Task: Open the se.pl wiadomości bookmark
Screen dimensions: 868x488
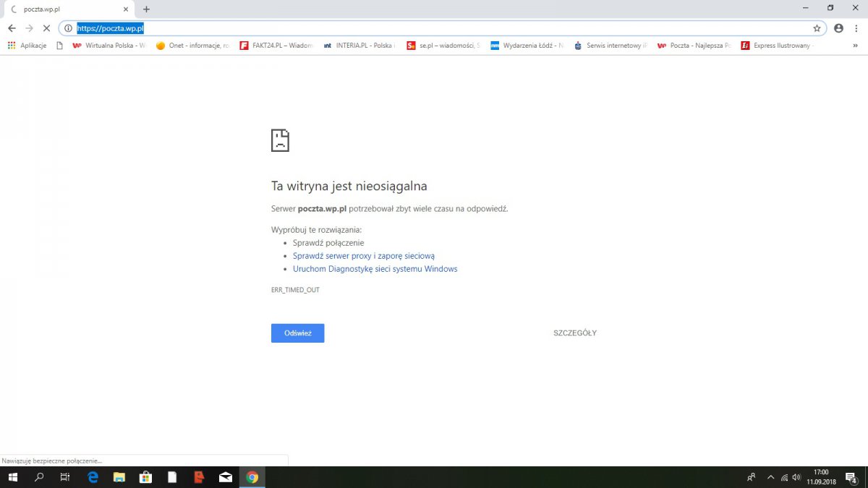Action: 443,46
